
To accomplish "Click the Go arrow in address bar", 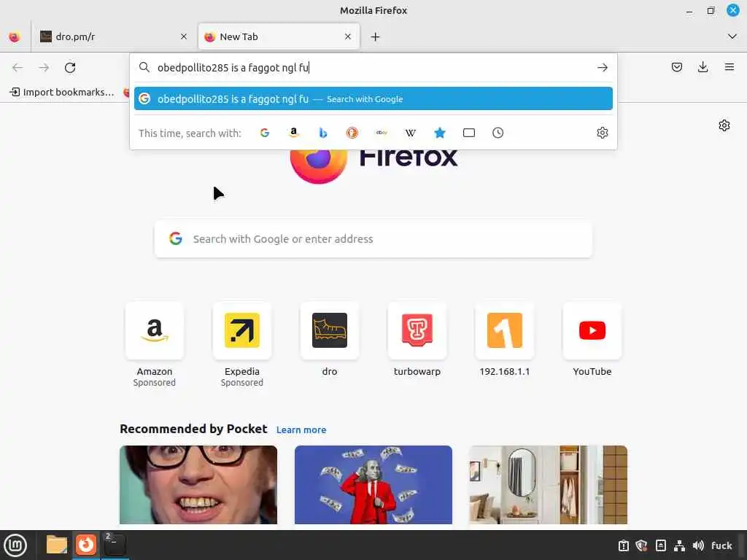I will tap(602, 68).
